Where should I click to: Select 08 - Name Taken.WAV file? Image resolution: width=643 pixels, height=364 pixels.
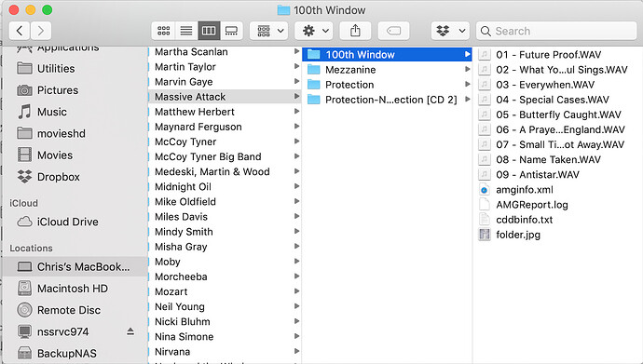point(557,159)
